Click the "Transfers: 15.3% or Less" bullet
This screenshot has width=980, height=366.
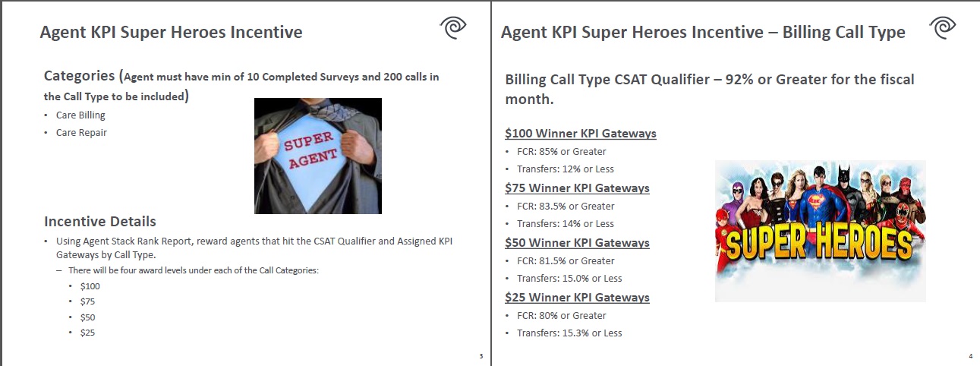569,333
